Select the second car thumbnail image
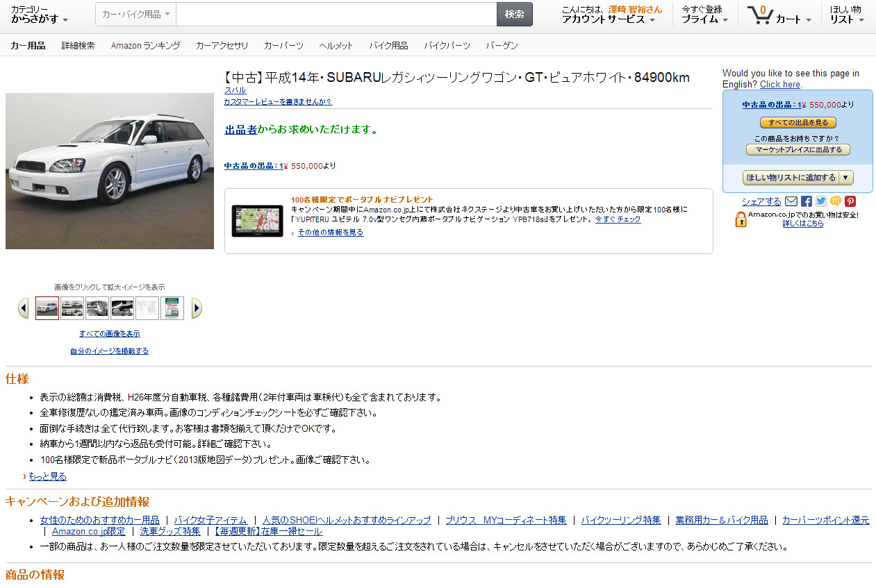 pos(72,308)
